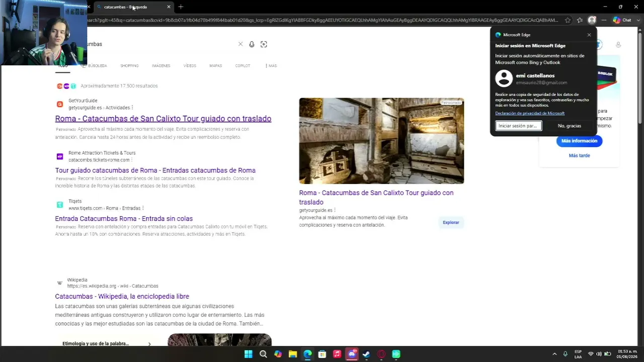Open 'Tour guiado catacumbas de Roma' result

point(155,170)
